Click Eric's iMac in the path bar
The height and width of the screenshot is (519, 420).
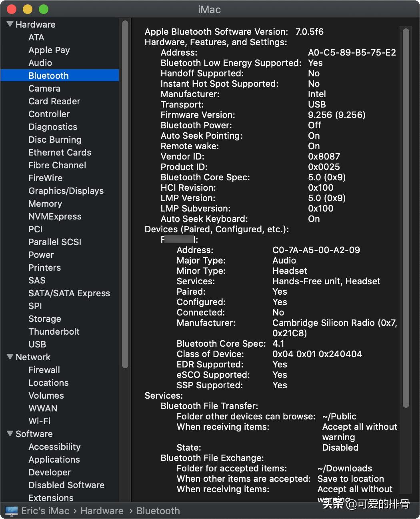pyautogui.click(x=45, y=511)
